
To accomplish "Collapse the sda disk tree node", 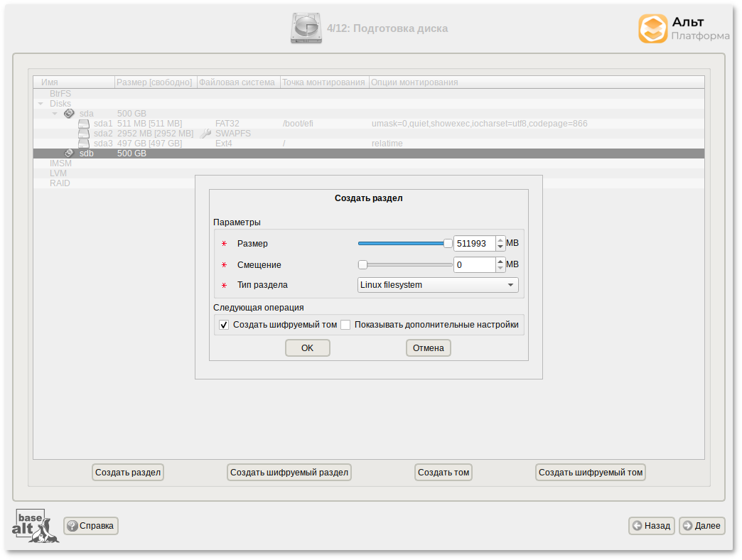I will (x=55, y=114).
